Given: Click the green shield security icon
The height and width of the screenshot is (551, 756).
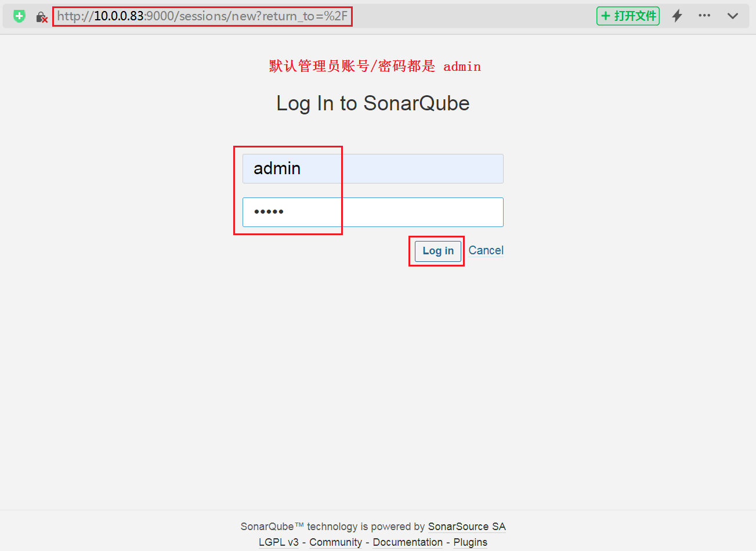Looking at the screenshot, I should pyautogui.click(x=19, y=16).
